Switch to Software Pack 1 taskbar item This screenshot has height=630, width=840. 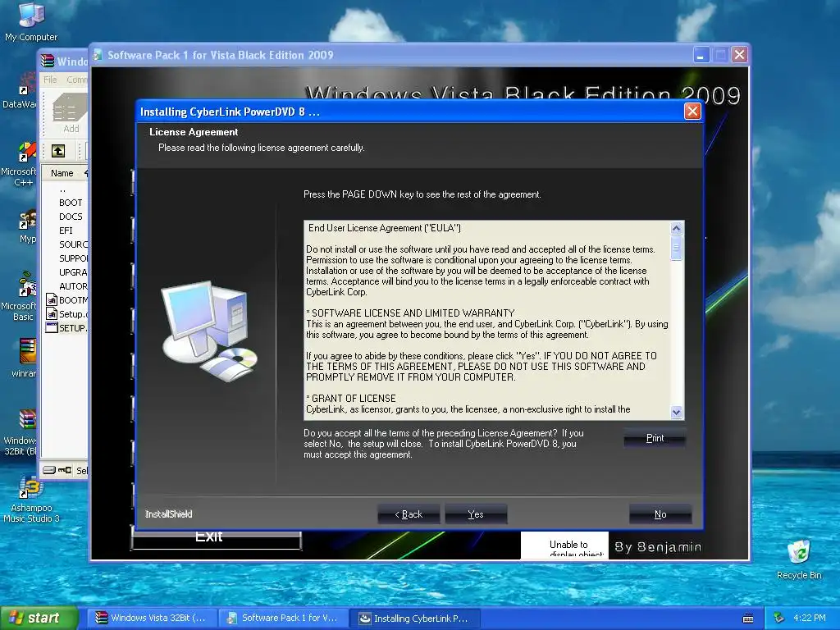pyautogui.click(x=283, y=618)
